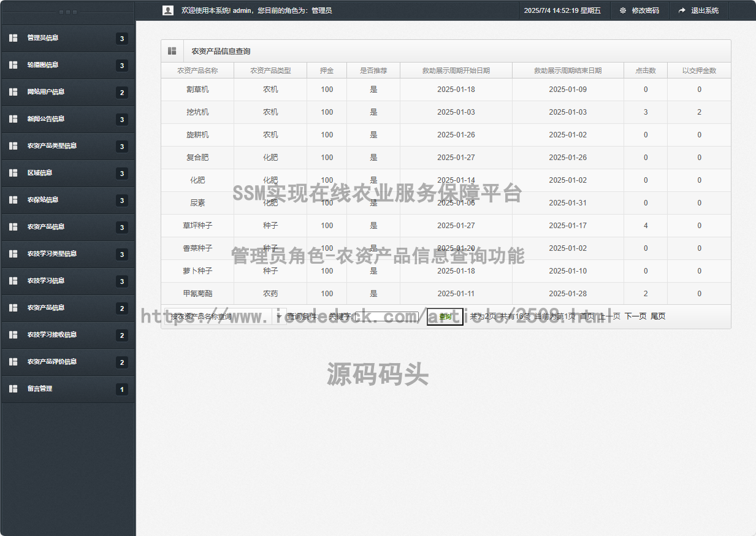The image size is (756, 536).
Task: Click 以交押金数 value 2 in 挖坑机 row
Action: click(699, 112)
